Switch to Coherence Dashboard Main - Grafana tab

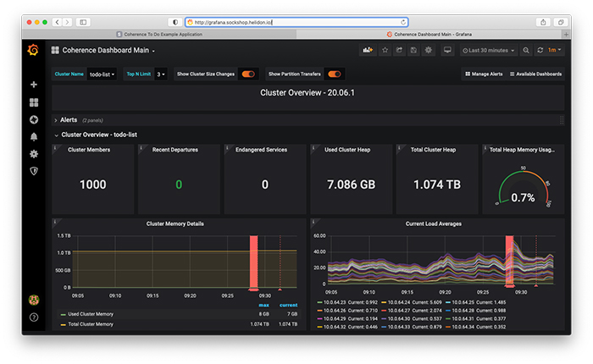pos(430,35)
